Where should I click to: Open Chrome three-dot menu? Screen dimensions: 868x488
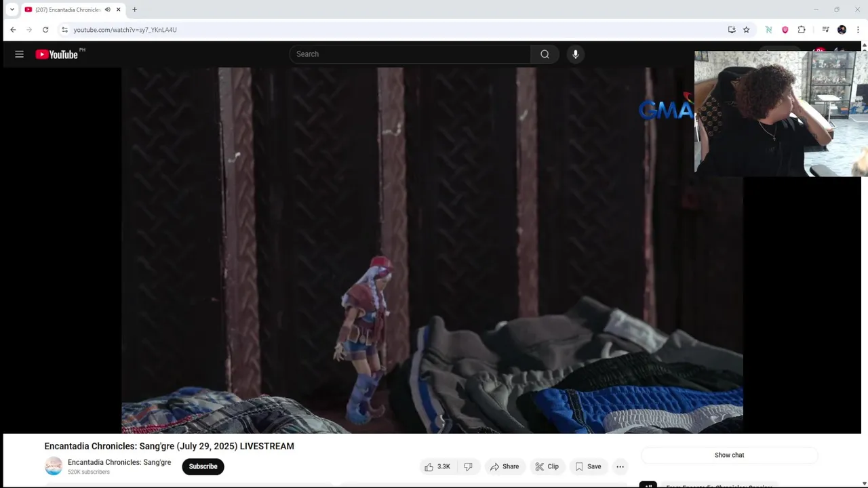tap(858, 30)
